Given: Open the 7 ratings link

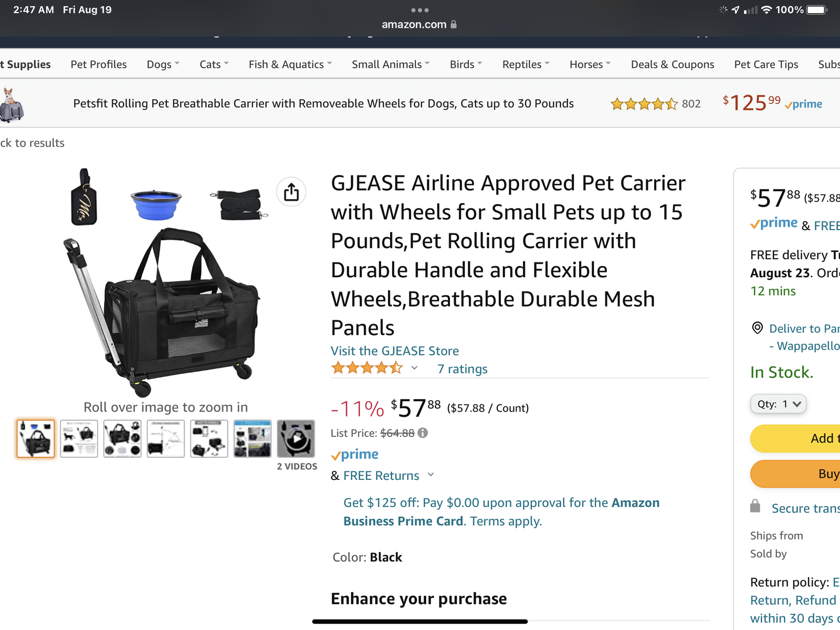Looking at the screenshot, I should [x=462, y=369].
